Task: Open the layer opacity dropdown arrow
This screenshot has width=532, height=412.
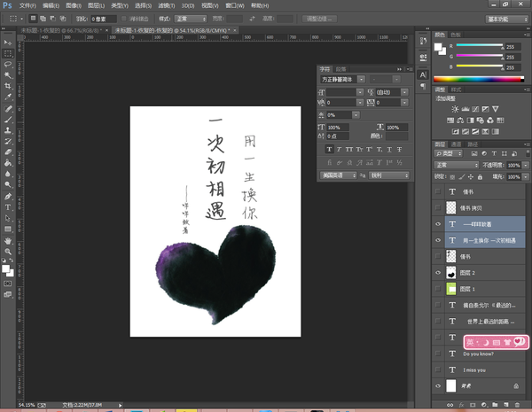Action: click(526, 165)
